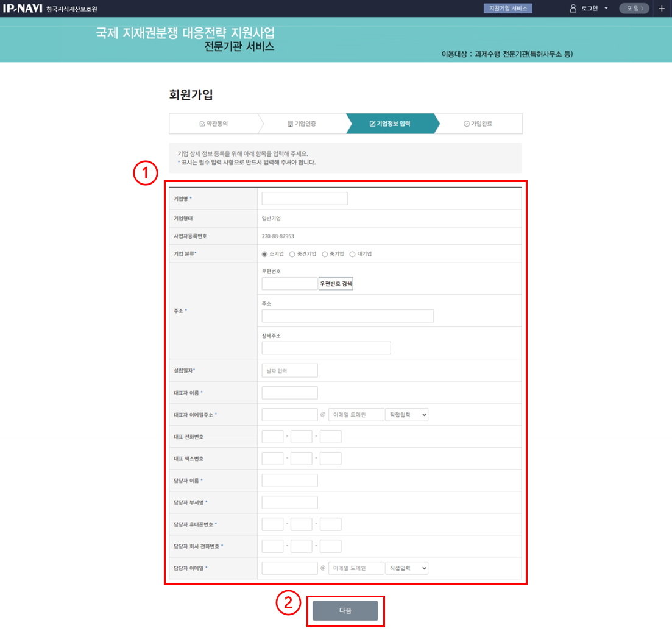Click the 포털 pill button
The width and height of the screenshot is (672, 634).
(634, 9)
